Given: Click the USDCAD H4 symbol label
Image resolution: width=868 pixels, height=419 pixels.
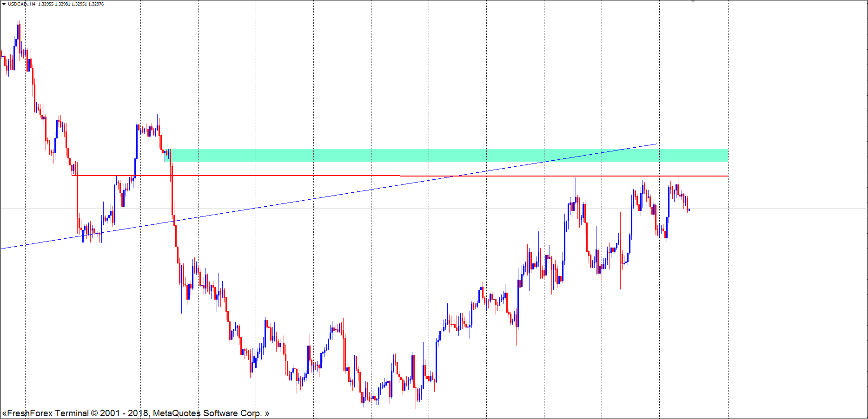Looking at the screenshot, I should (x=22, y=4).
